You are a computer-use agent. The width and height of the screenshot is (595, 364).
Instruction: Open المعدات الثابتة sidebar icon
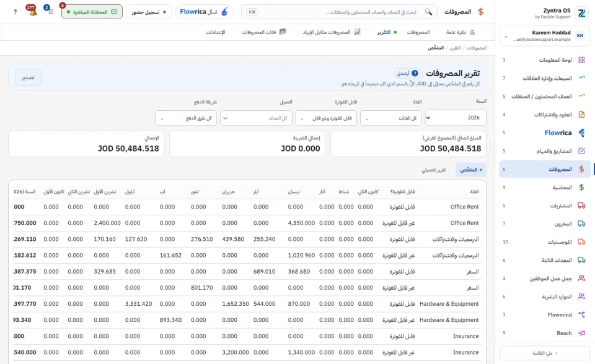point(581,260)
